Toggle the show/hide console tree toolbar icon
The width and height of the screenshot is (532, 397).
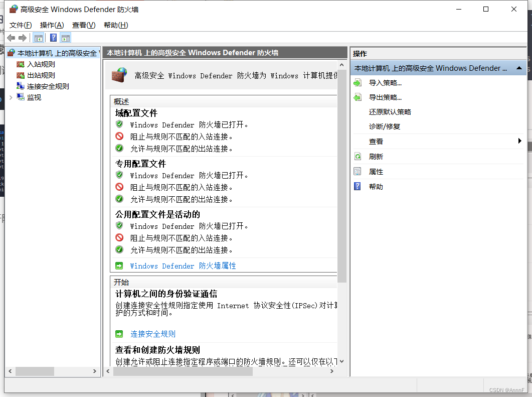(x=38, y=38)
